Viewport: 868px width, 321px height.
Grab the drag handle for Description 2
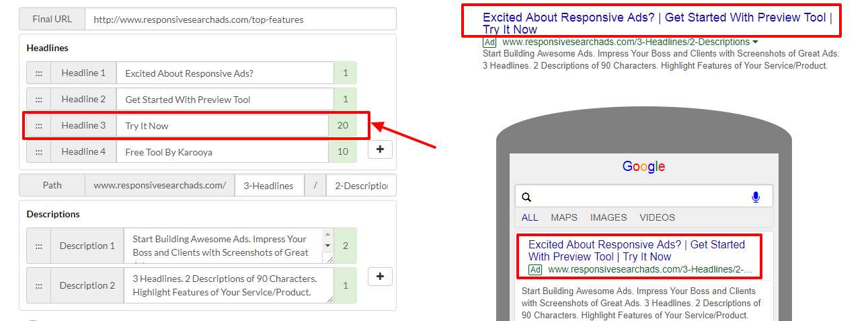click(x=38, y=285)
